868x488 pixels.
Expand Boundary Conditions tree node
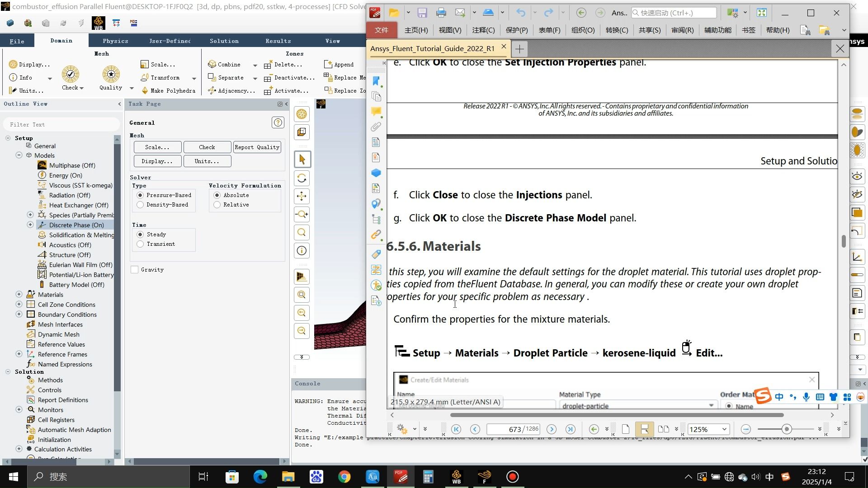(19, 314)
